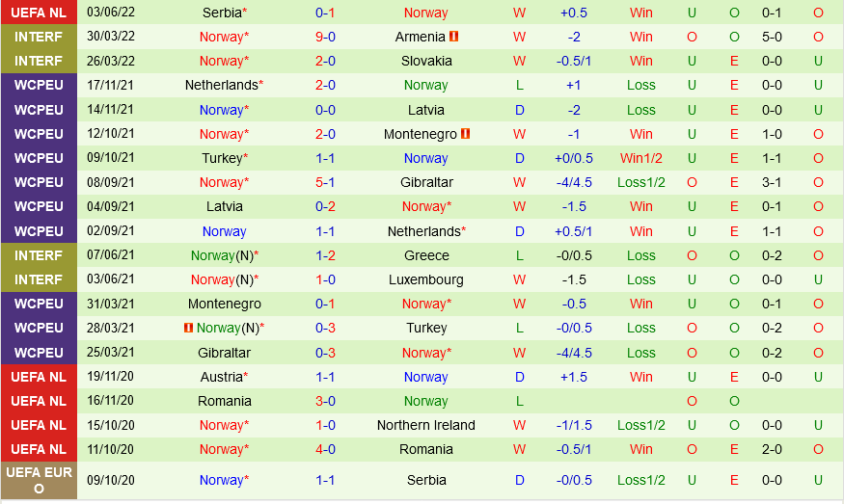Click the Loss1/2 result for the Gibraltar match
The width and height of the screenshot is (844, 504).
641,182
